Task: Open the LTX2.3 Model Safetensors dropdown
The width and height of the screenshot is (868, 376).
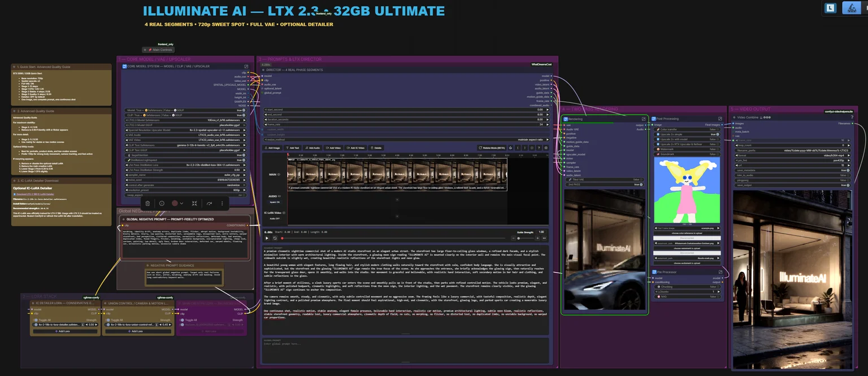Action: [x=185, y=120]
